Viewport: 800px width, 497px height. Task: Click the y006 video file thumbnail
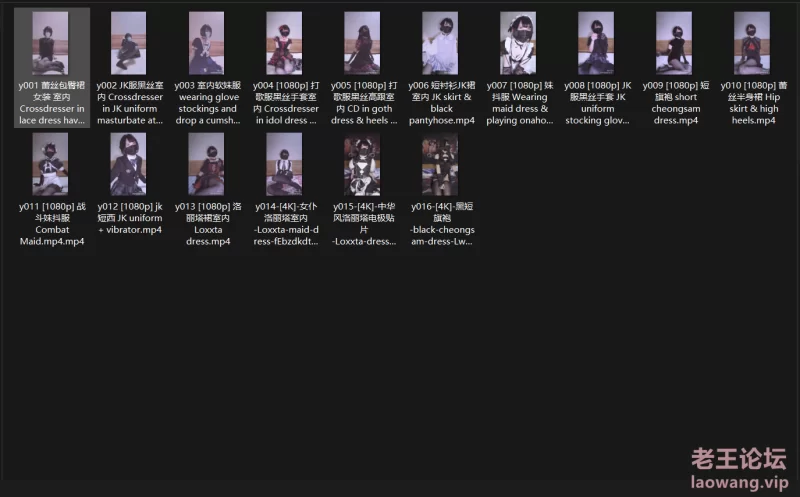pyautogui.click(x=440, y=43)
